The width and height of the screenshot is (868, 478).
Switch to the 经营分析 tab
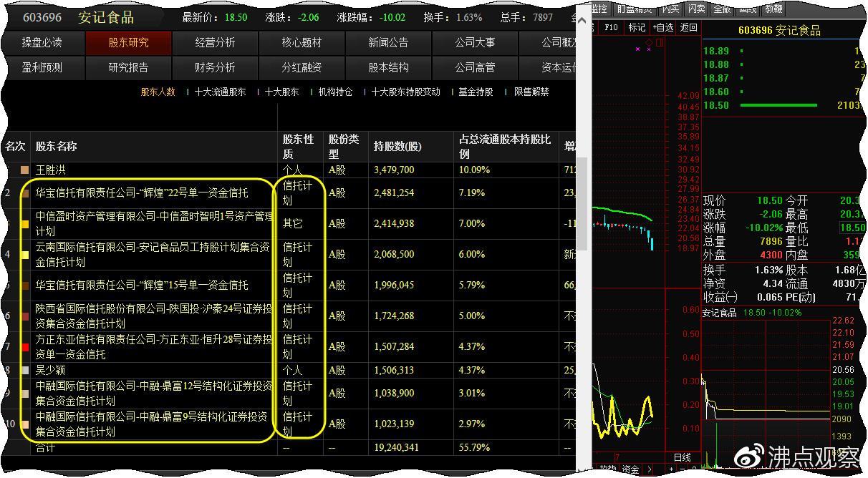pyautogui.click(x=216, y=43)
